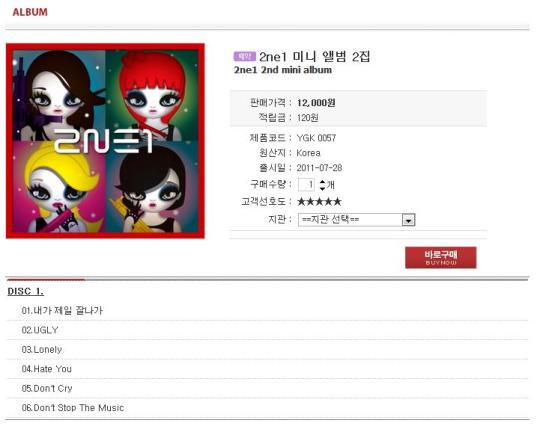Viewport: 540px width, 432px height.
Task: Open track 05 Don't Cry
Action: [47, 388]
